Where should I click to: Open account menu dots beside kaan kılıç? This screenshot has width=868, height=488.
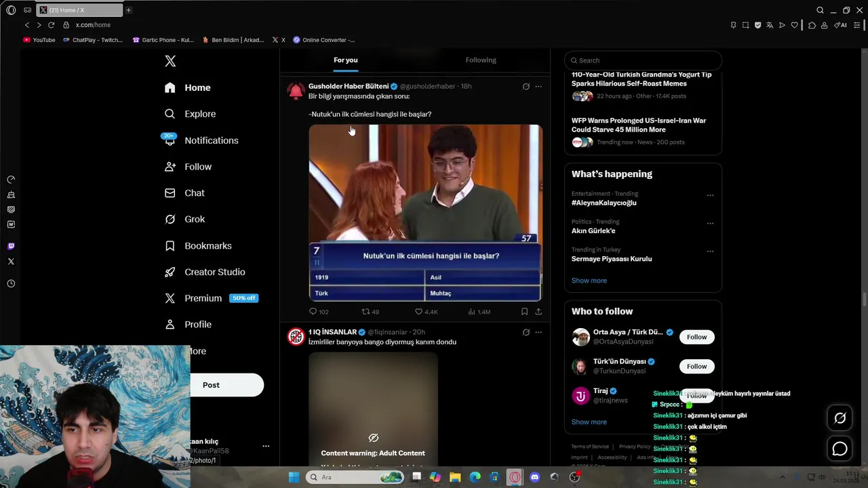266,446
